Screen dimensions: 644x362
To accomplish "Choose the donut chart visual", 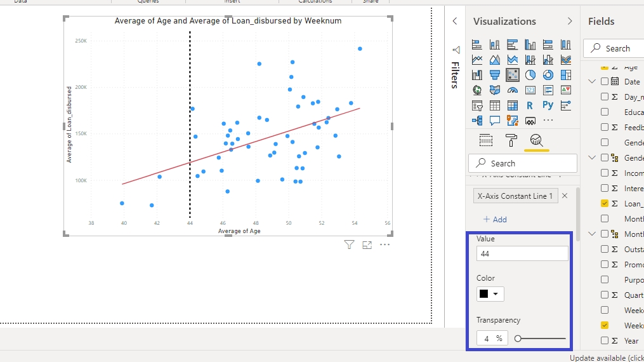I will 548,75.
